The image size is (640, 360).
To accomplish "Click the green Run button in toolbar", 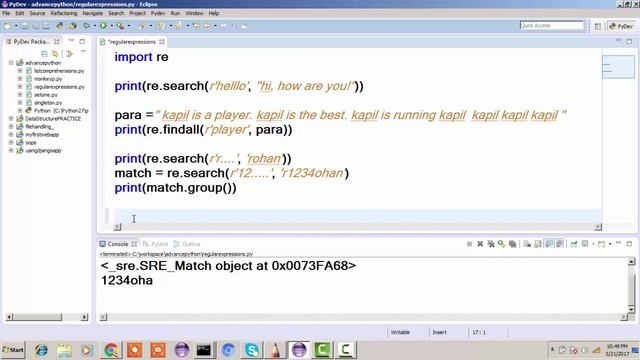I will 103,26.
